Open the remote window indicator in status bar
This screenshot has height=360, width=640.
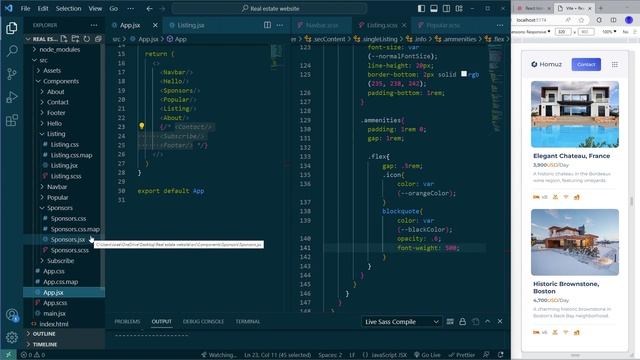coord(8,355)
